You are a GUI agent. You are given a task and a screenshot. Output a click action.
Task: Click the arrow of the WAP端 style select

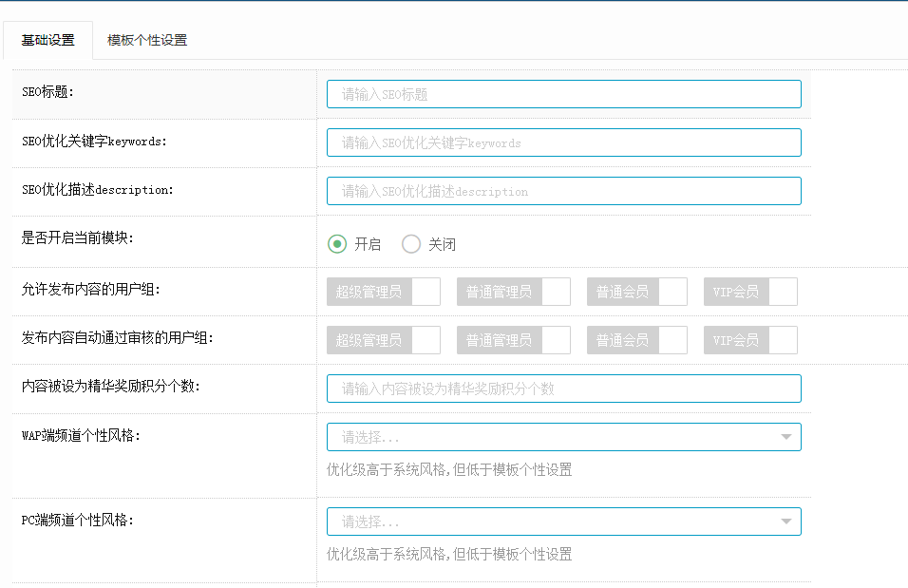click(x=785, y=437)
